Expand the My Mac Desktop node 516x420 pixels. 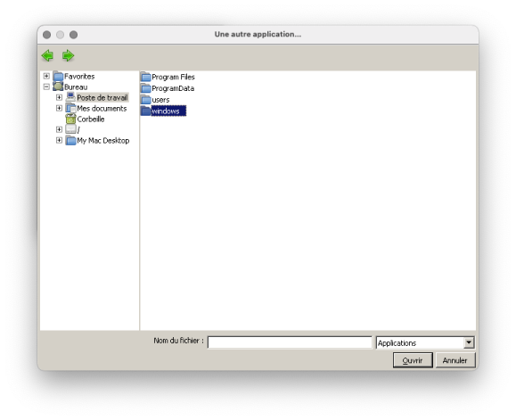[x=59, y=140]
